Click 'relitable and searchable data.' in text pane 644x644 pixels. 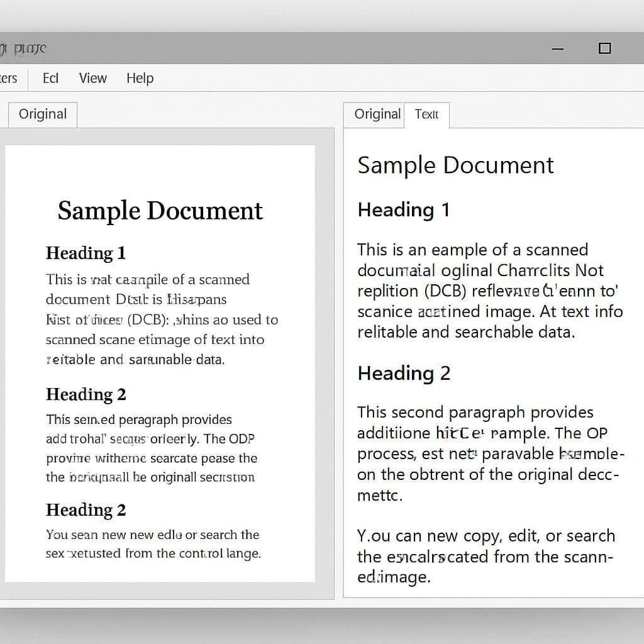click(466, 332)
